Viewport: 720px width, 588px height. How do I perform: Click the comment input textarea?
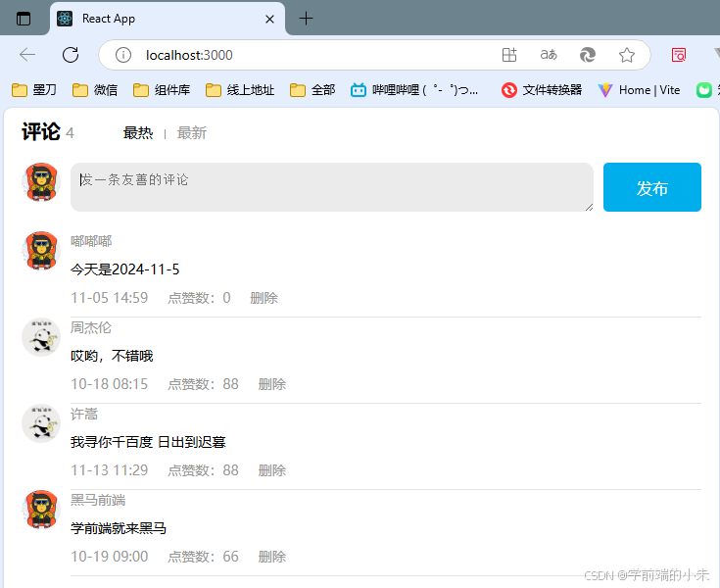(x=331, y=187)
